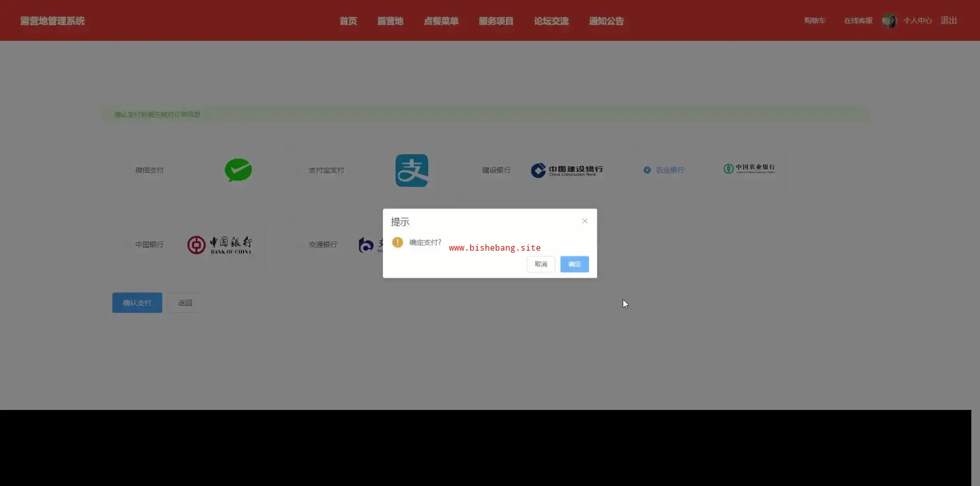Open the 在线客服 link

tap(859, 20)
